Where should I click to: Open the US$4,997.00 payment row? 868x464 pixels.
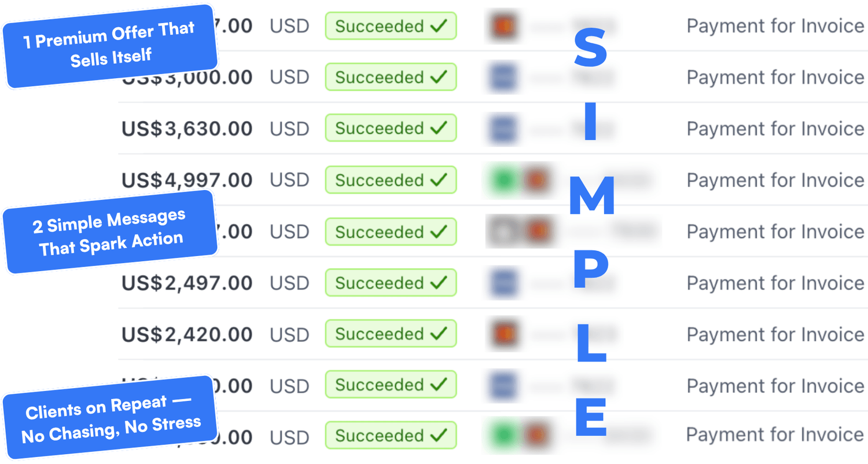pyautogui.click(x=493, y=180)
